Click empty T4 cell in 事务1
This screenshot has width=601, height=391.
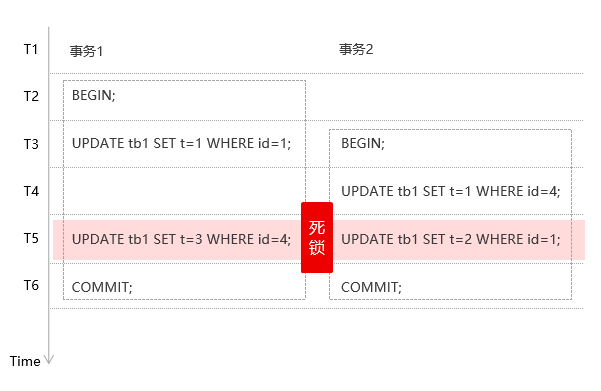point(184,191)
